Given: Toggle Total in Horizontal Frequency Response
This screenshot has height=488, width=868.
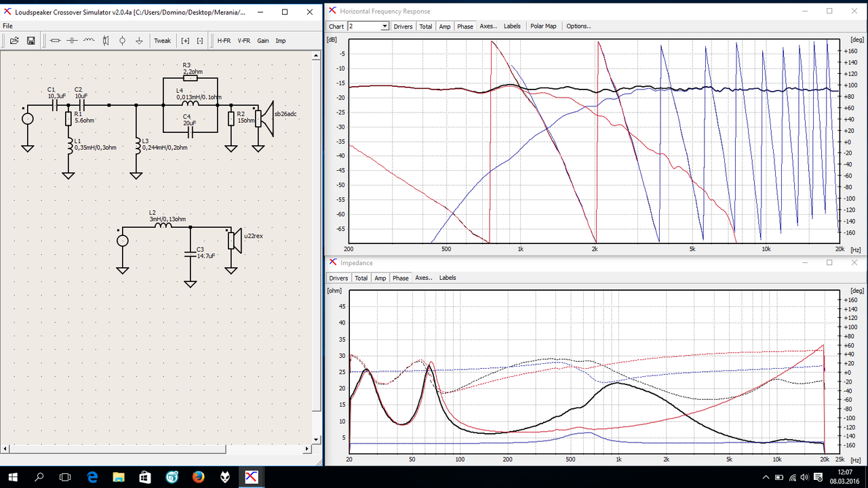Looking at the screenshot, I should 425,26.
